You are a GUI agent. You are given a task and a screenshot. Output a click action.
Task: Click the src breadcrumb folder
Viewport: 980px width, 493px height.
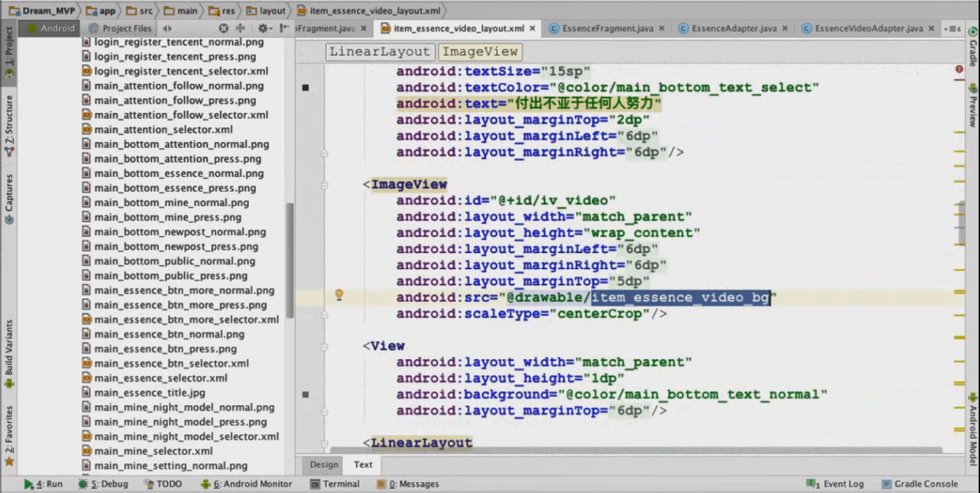(x=139, y=11)
